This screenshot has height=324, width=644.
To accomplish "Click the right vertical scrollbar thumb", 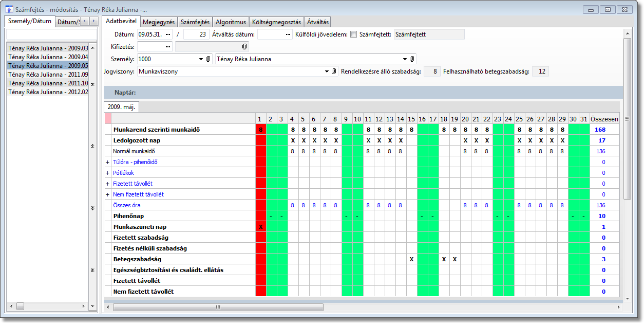I will pos(627,118).
